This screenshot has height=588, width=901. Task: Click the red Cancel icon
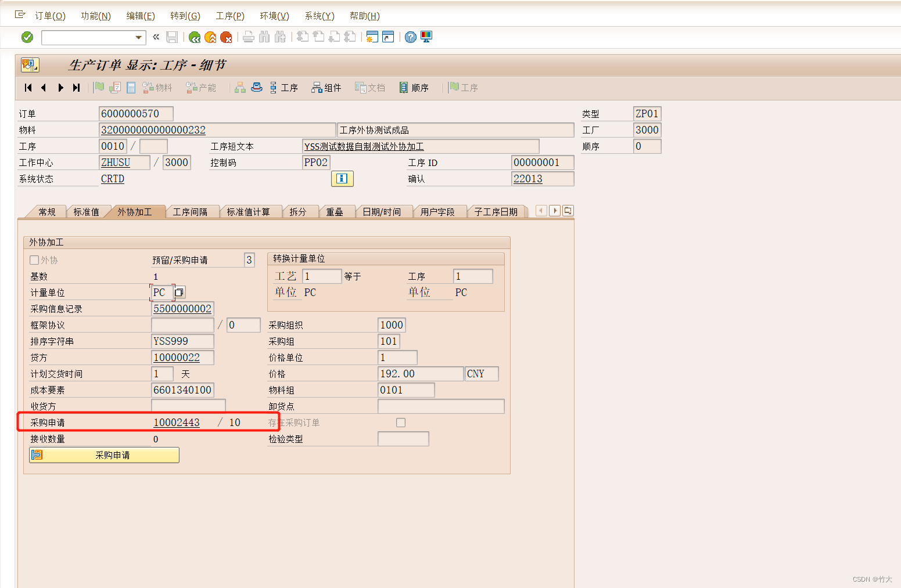226,37
